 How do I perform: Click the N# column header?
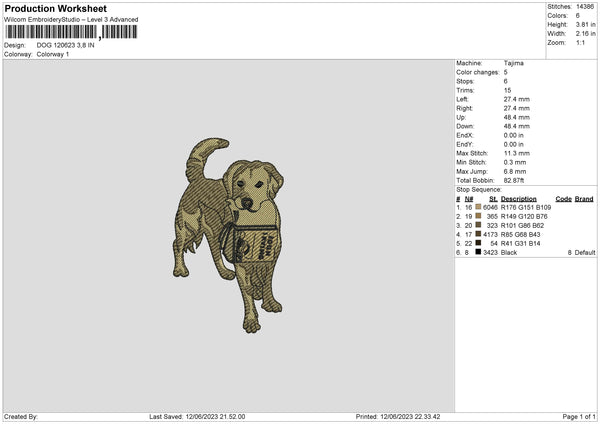(x=468, y=199)
